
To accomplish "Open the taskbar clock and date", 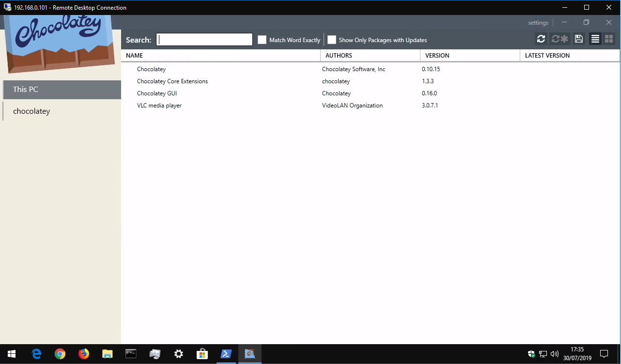I will pos(577,354).
